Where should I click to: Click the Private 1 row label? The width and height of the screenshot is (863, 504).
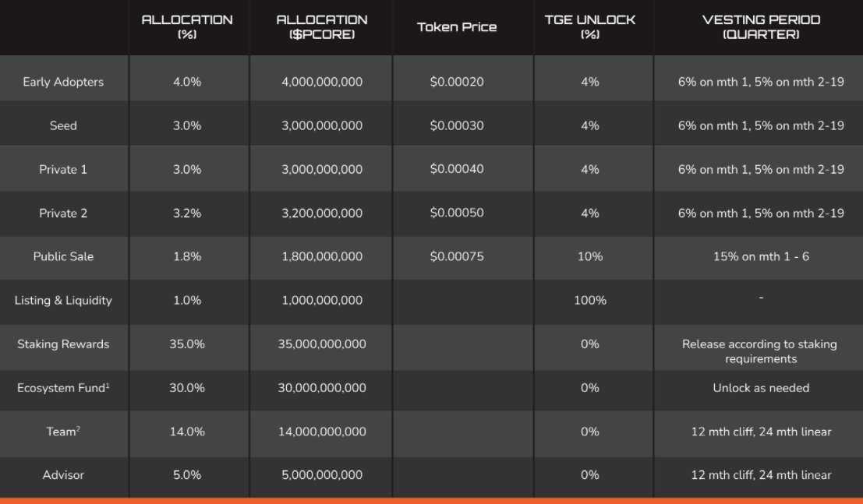[x=63, y=169]
